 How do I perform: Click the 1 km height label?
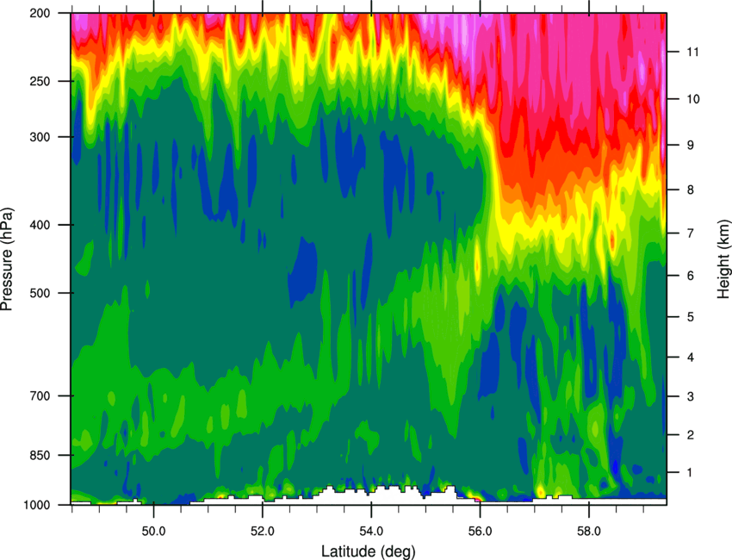pyautogui.click(x=690, y=473)
